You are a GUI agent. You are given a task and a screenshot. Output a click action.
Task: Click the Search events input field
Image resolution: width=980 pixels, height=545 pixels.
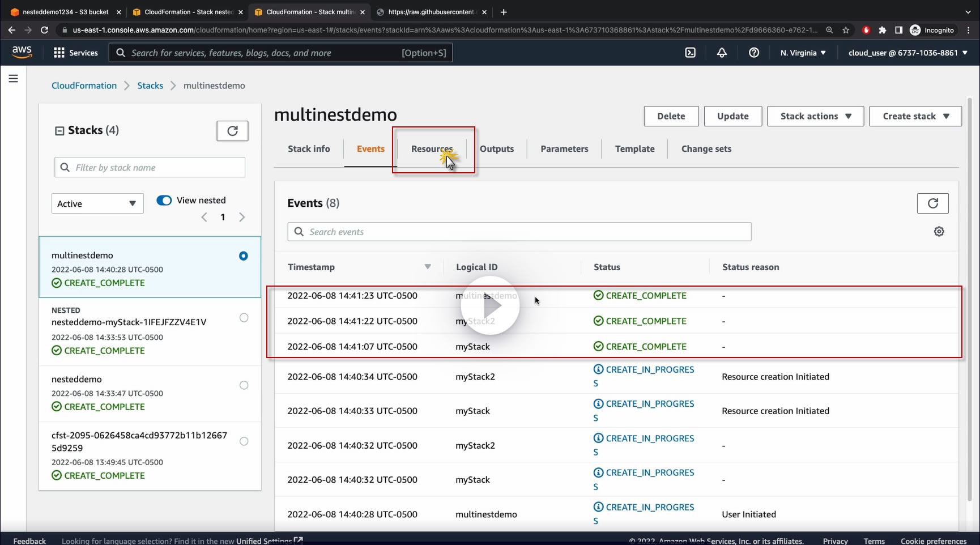tap(519, 232)
